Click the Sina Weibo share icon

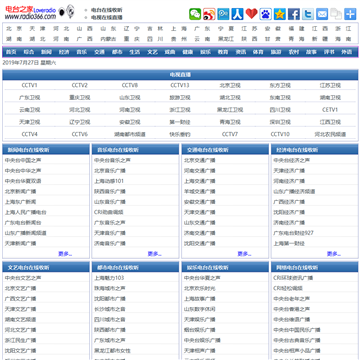209,14
